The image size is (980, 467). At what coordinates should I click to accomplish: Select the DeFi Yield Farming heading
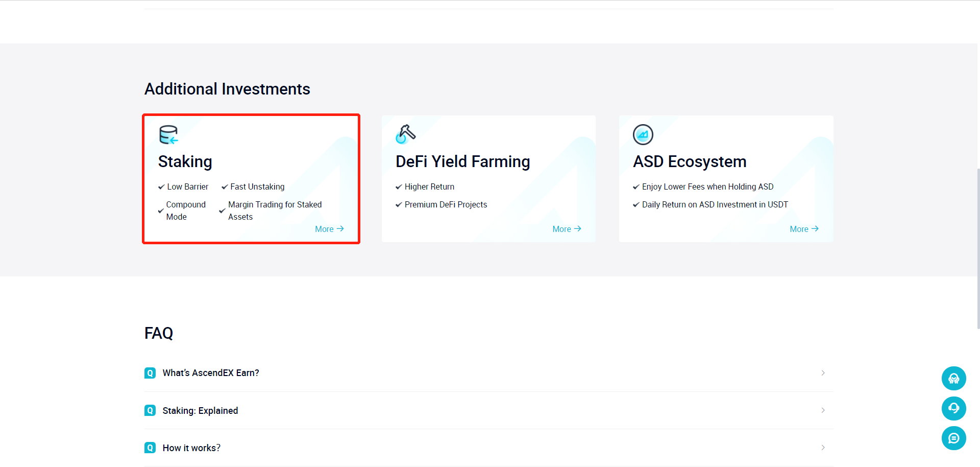(x=462, y=161)
